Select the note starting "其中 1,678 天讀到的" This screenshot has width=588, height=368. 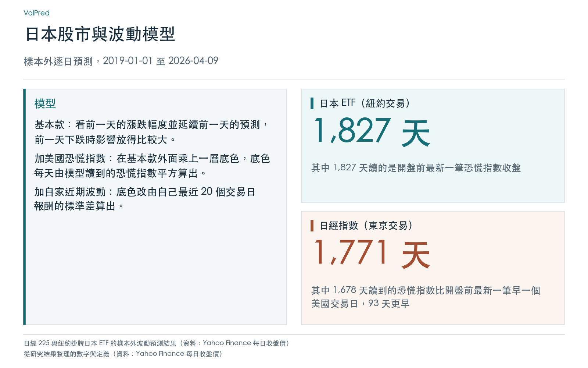pos(426,297)
